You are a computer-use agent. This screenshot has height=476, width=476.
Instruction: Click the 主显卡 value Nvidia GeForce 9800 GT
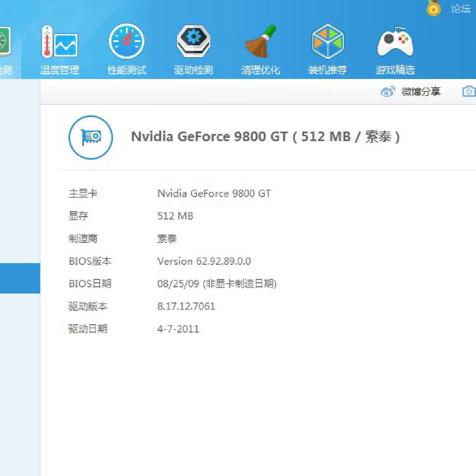point(214,193)
